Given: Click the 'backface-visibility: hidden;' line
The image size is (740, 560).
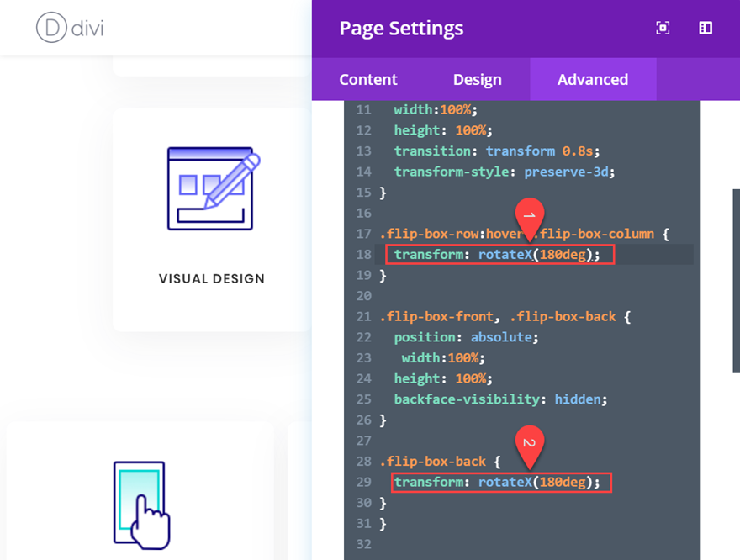Looking at the screenshot, I should pos(500,399).
